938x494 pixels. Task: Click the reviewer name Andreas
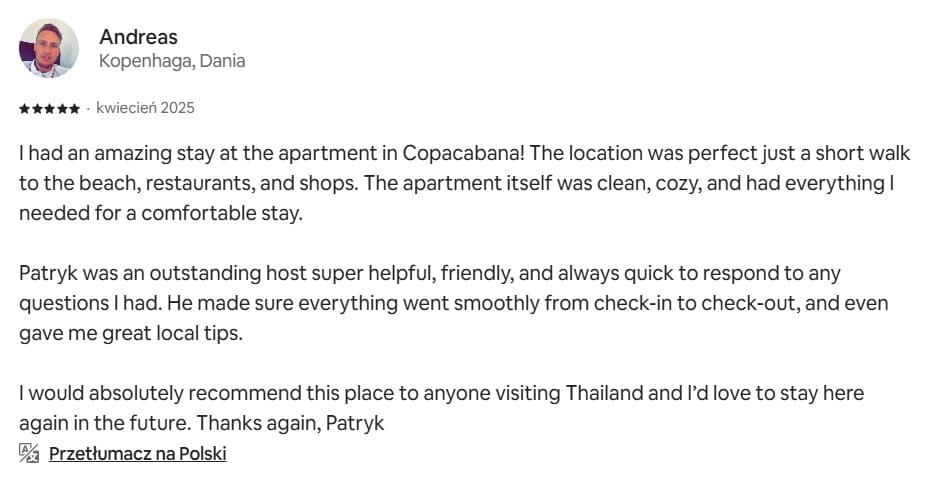(x=138, y=37)
